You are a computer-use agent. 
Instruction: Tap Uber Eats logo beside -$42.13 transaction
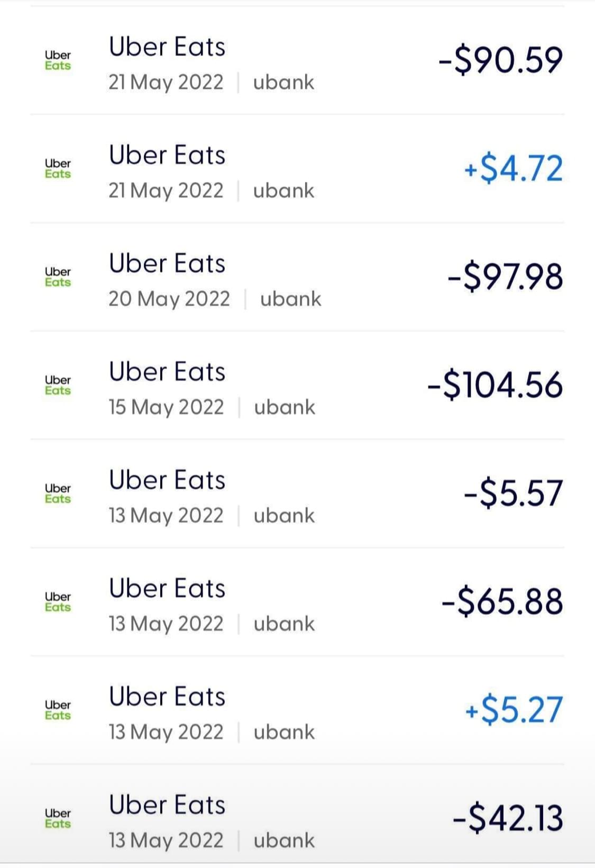pos(58,818)
